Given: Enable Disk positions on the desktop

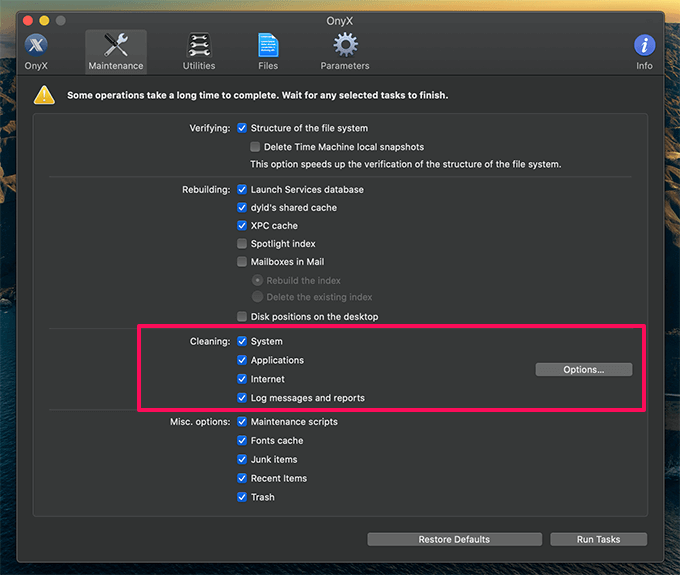Looking at the screenshot, I should click(242, 317).
